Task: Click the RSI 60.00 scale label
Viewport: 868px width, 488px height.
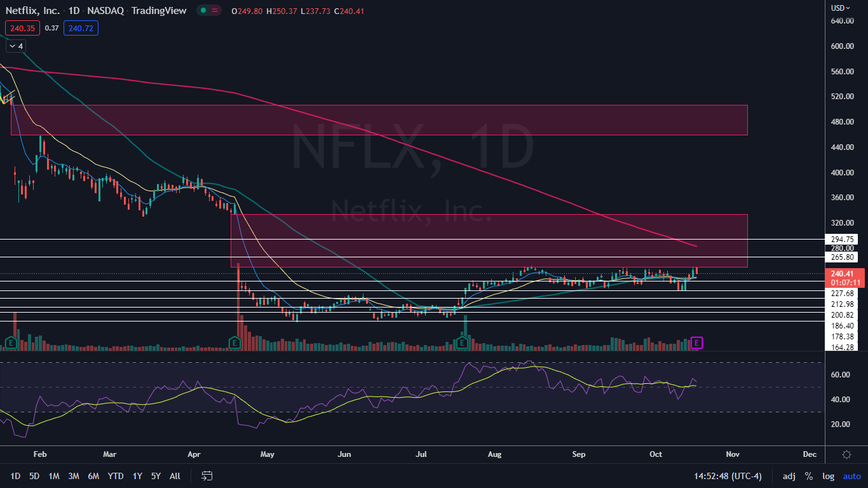Action: 841,375
